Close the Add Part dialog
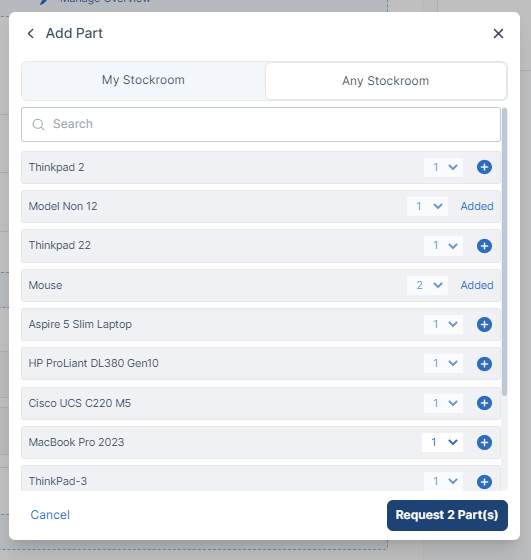531x560 pixels. click(x=498, y=34)
